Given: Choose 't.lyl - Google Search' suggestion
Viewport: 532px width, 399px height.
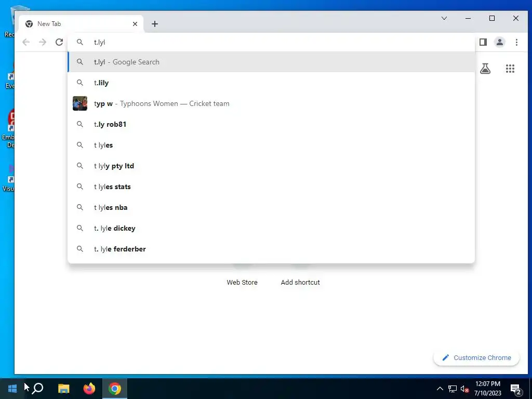Looking at the screenshot, I should point(271,62).
